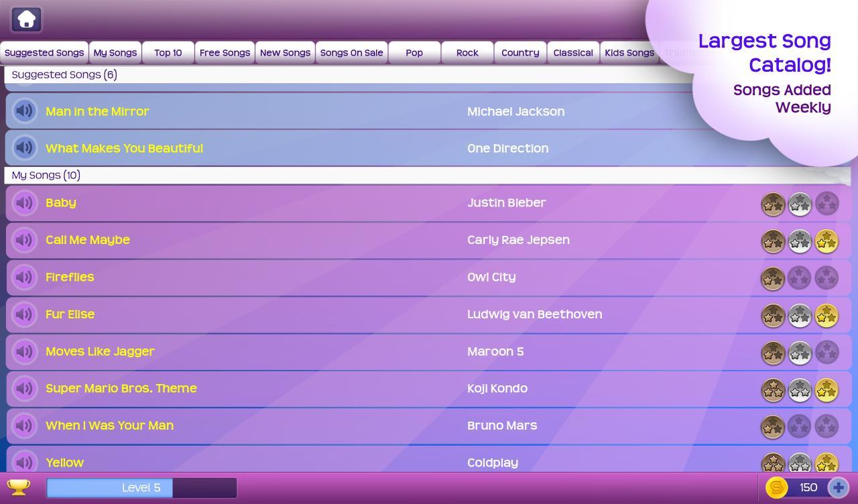Click the gold coin icon
Screen dimensions: 858x504
[776, 487]
